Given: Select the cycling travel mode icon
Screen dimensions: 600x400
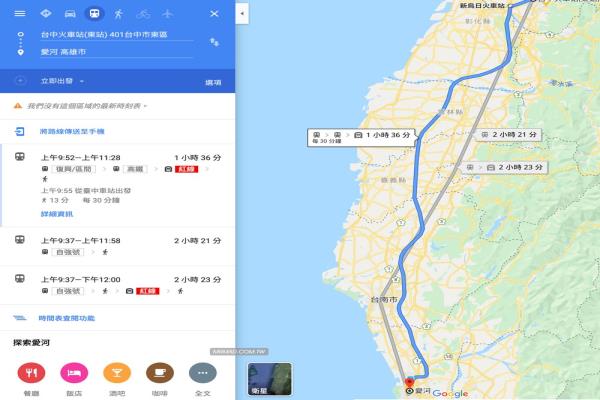Looking at the screenshot, I should (x=143, y=14).
